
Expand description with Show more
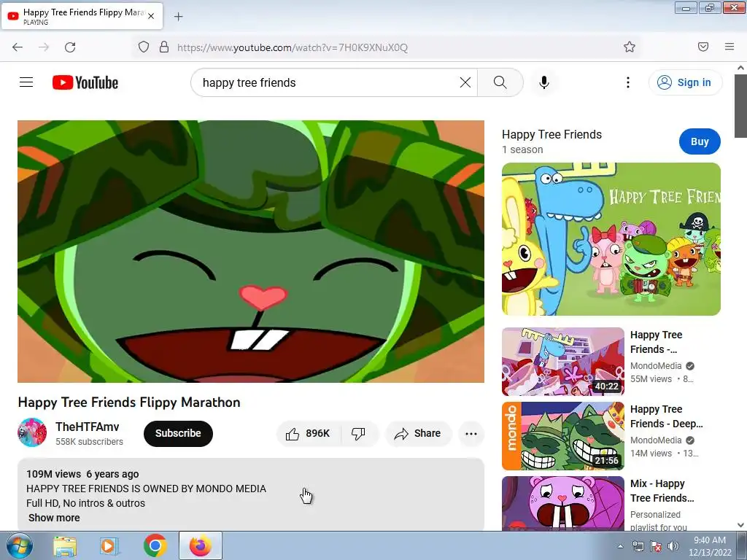[54, 518]
